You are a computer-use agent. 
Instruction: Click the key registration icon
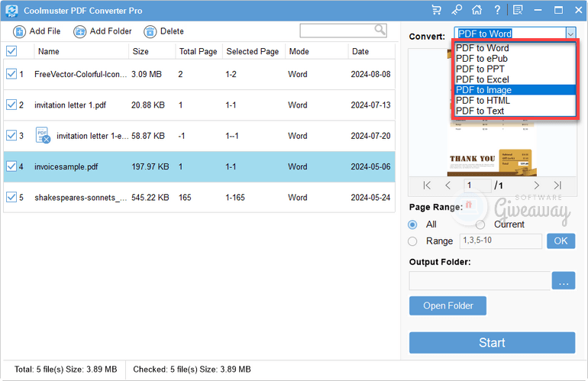click(x=457, y=10)
